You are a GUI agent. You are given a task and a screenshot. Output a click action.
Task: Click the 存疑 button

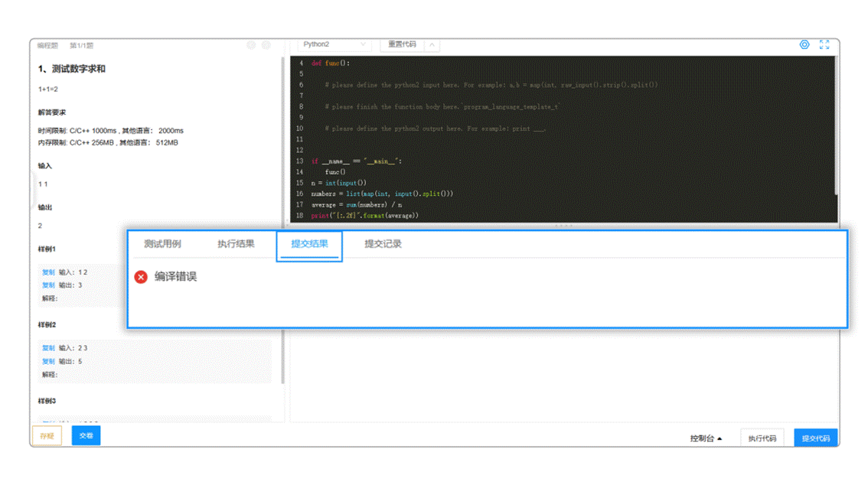tap(47, 436)
